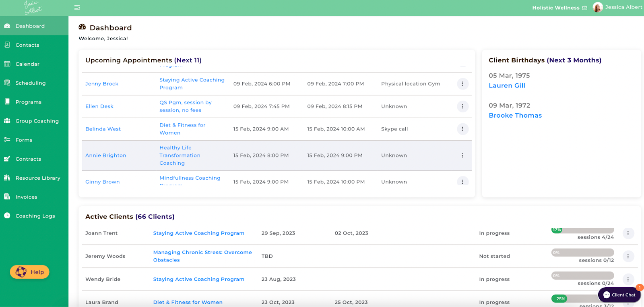Navigate to Group Coaching

pyautogui.click(x=34, y=120)
